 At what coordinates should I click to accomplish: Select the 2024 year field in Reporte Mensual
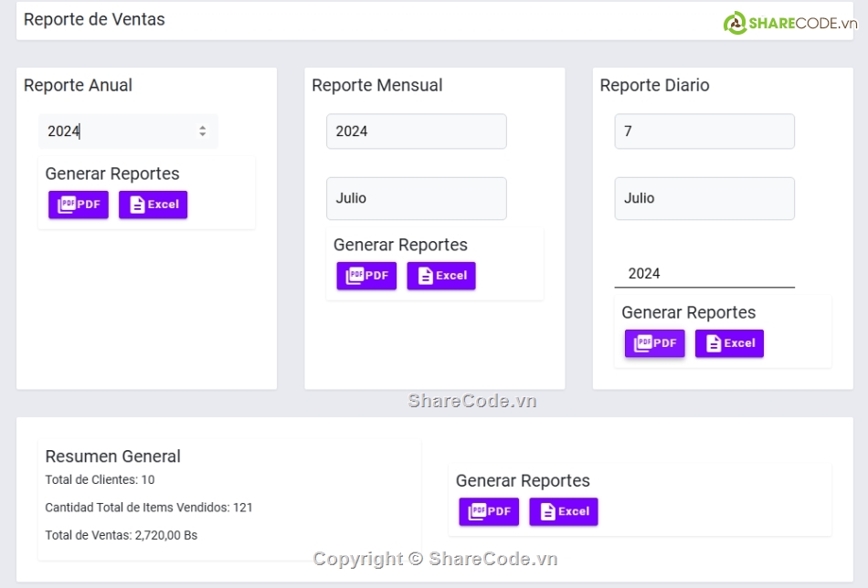pyautogui.click(x=416, y=131)
